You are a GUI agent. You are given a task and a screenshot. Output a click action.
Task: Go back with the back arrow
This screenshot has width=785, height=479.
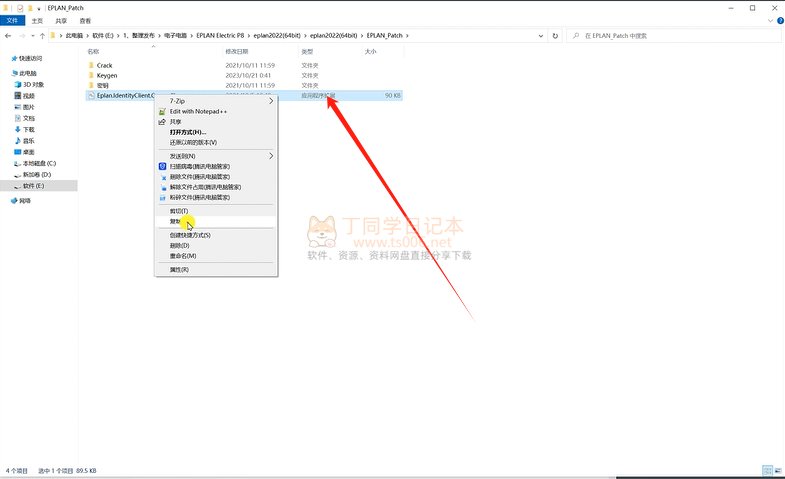(8, 36)
